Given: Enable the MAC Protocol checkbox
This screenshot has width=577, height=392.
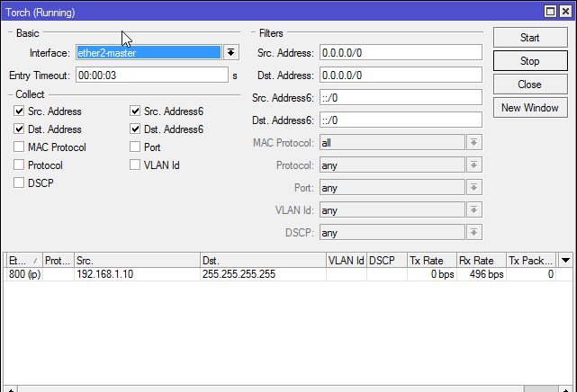Looking at the screenshot, I should click(x=19, y=147).
